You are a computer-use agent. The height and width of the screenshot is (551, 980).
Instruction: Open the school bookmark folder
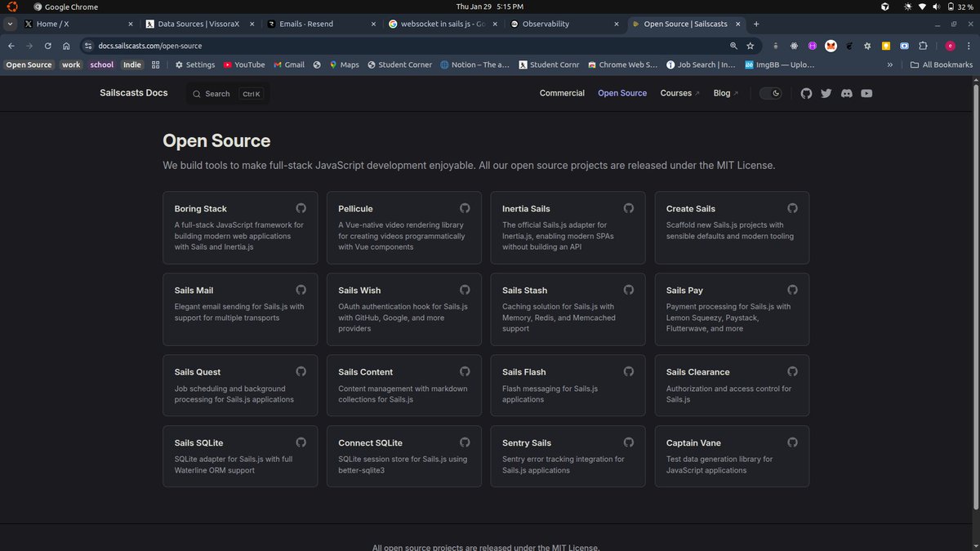click(102, 64)
